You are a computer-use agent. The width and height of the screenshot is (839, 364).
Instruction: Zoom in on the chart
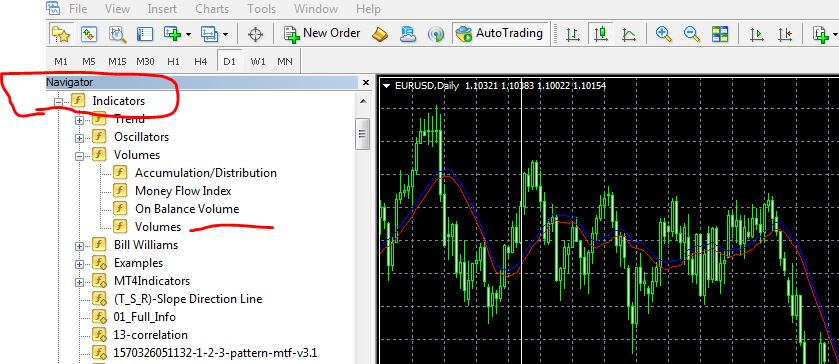tap(664, 34)
